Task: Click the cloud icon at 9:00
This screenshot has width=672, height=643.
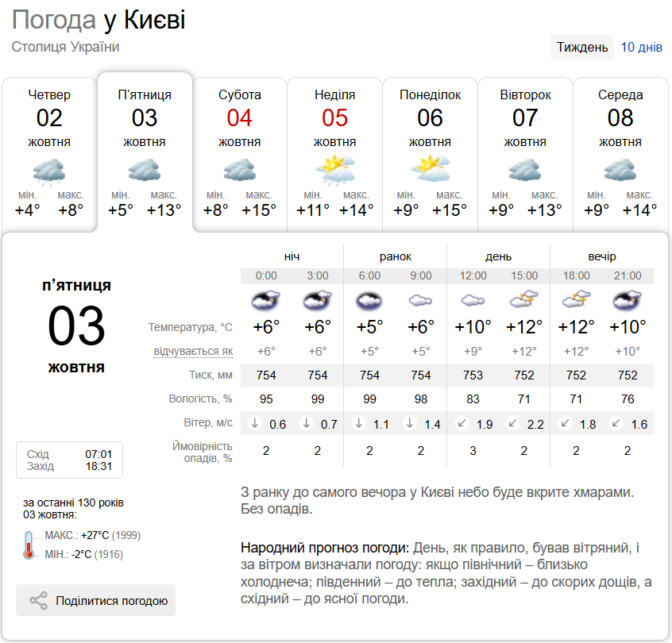Action: point(421,301)
